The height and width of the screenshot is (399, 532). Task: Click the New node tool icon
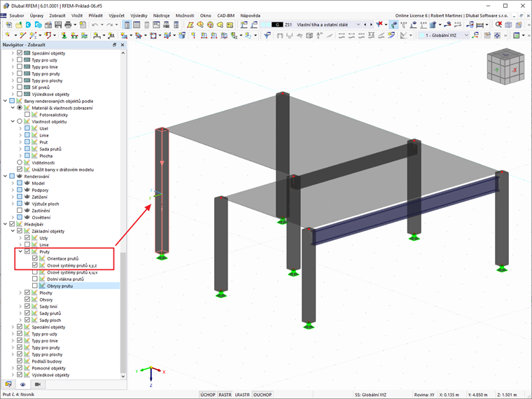(x=8, y=35)
